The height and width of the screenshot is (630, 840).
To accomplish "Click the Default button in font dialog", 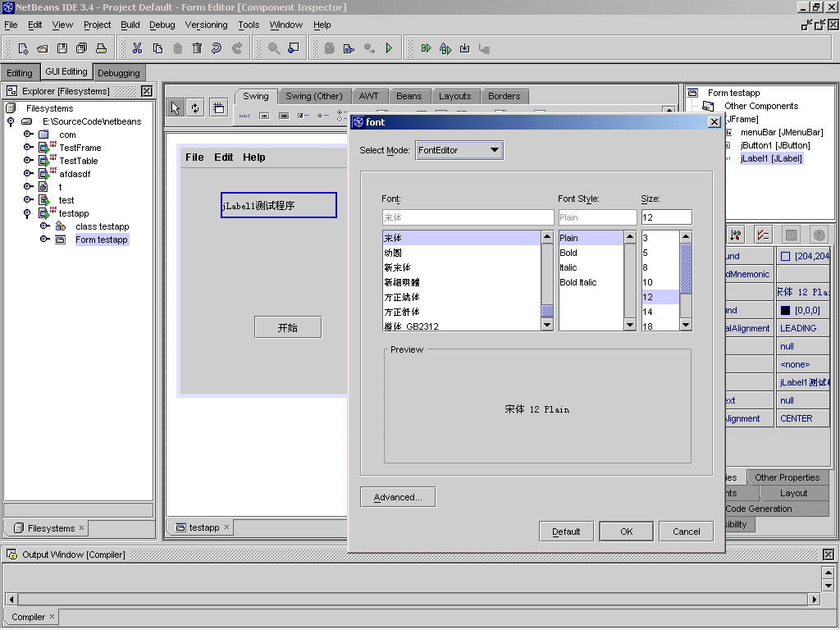I will (x=566, y=532).
